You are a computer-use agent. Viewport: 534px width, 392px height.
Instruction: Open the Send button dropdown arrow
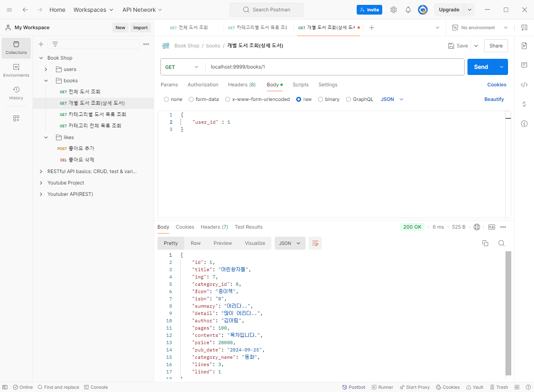coord(502,67)
